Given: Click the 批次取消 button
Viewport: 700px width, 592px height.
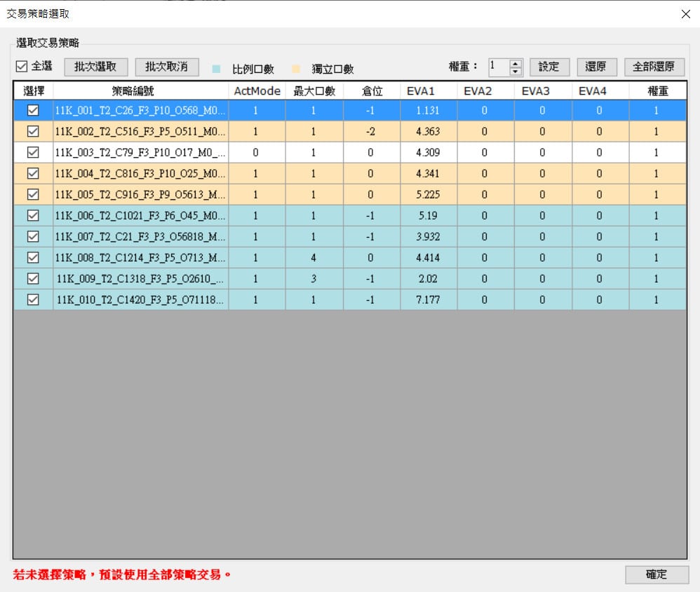Looking at the screenshot, I should [x=167, y=67].
